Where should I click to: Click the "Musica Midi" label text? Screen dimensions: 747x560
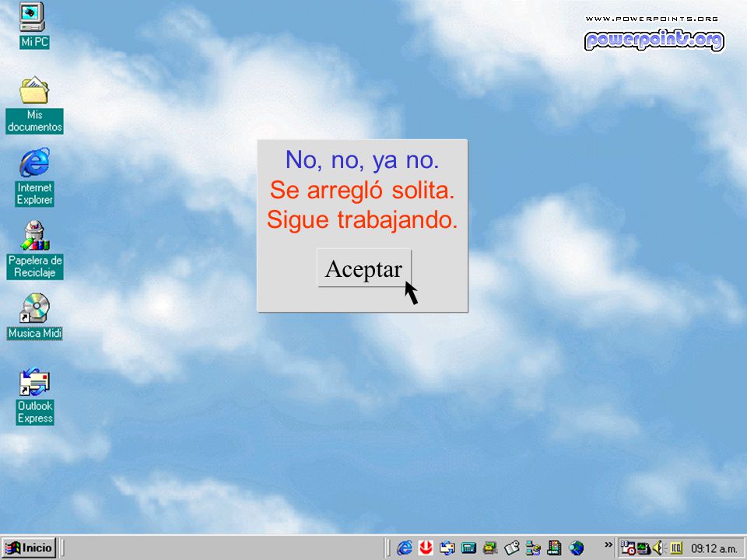[x=35, y=334]
